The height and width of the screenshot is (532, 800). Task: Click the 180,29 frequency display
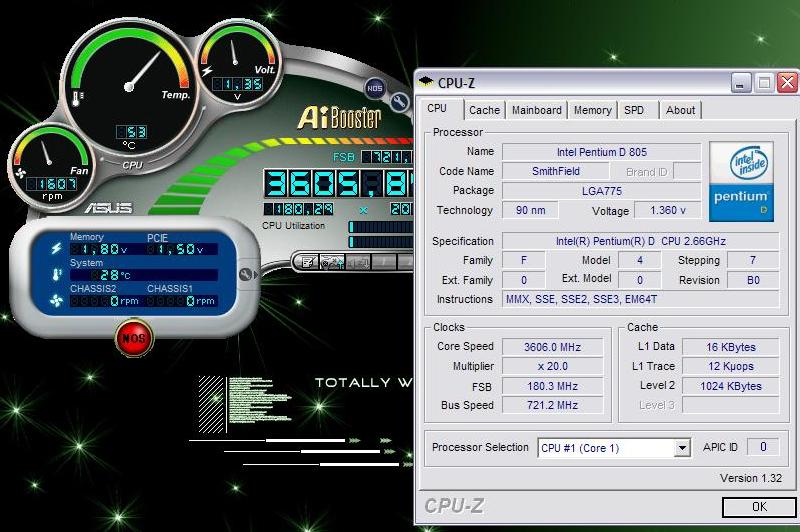tap(298, 209)
